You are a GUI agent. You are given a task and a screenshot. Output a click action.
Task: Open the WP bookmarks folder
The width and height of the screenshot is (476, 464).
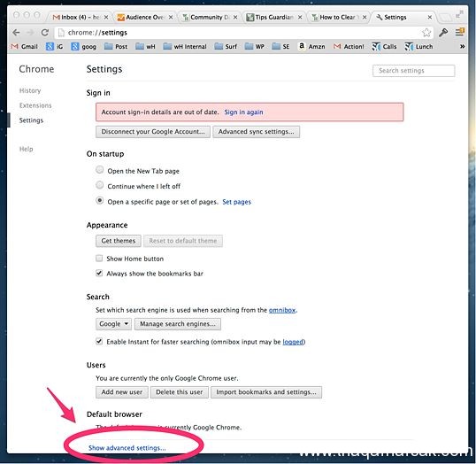click(255, 47)
